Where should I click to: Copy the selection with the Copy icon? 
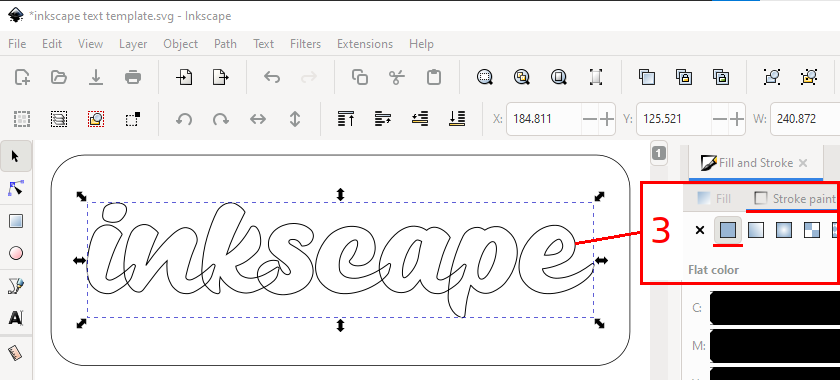[359, 77]
